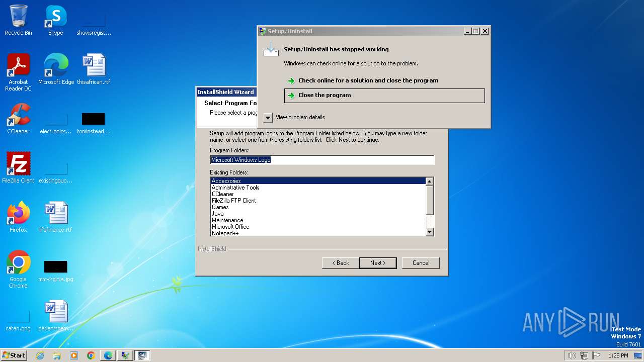Click Close the program option
Screen dimensions: 644x362
tap(384, 96)
